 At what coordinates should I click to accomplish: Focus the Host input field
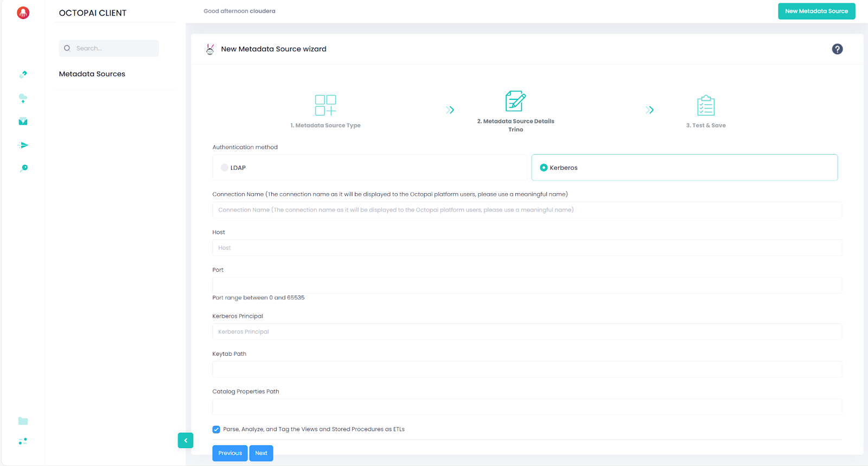527,248
